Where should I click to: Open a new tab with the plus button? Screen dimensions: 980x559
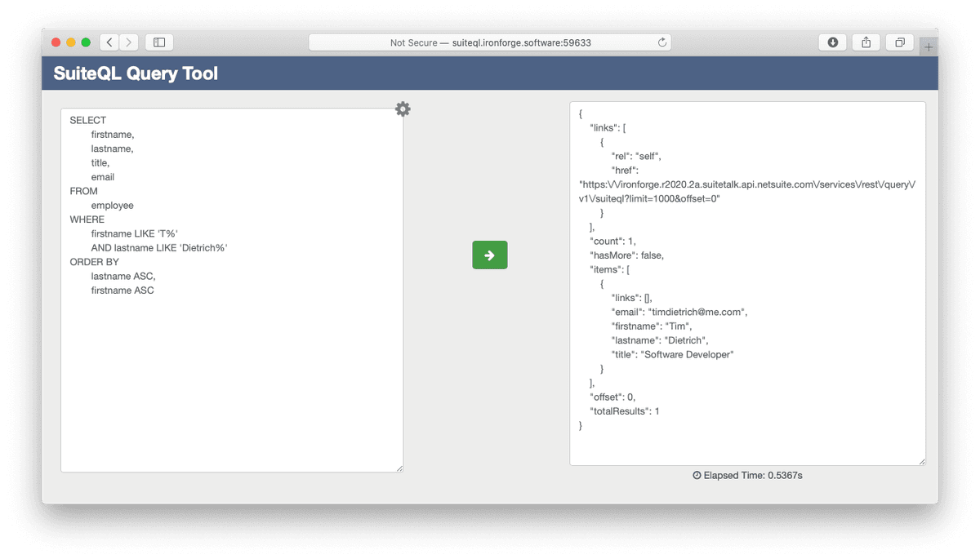click(928, 47)
